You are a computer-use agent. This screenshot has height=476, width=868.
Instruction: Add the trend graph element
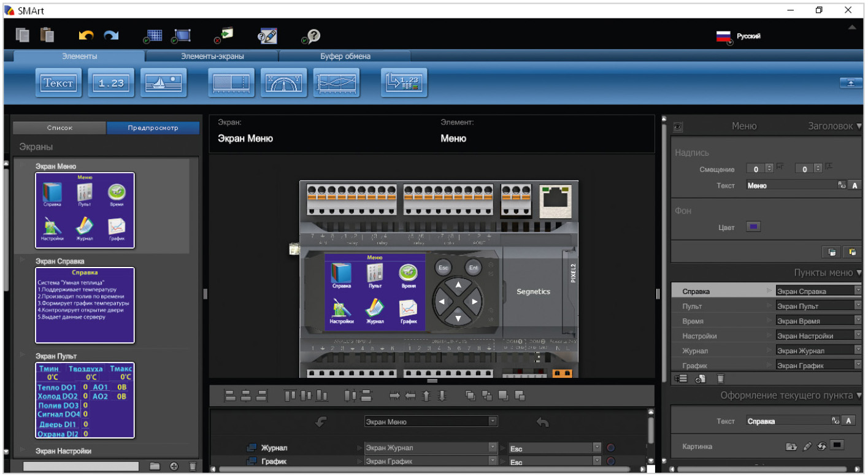tap(336, 83)
